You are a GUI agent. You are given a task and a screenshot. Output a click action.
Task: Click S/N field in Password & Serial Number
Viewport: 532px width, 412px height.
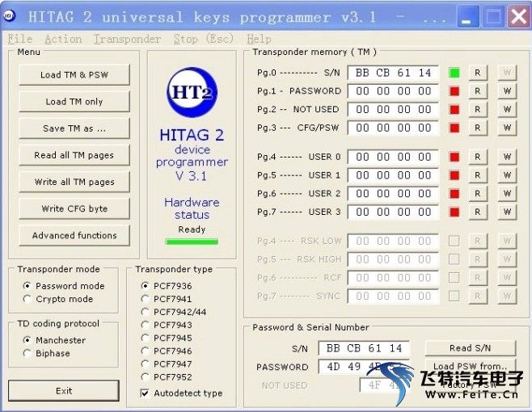point(364,348)
